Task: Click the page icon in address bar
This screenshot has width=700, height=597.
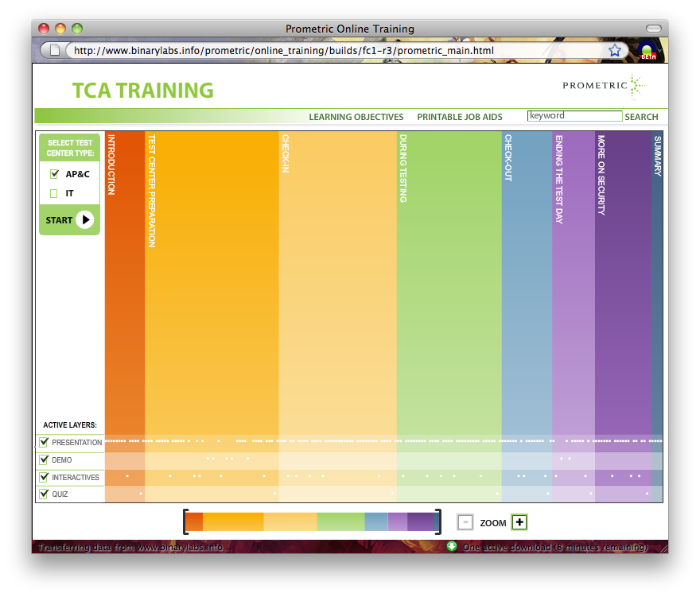Action: [54, 50]
